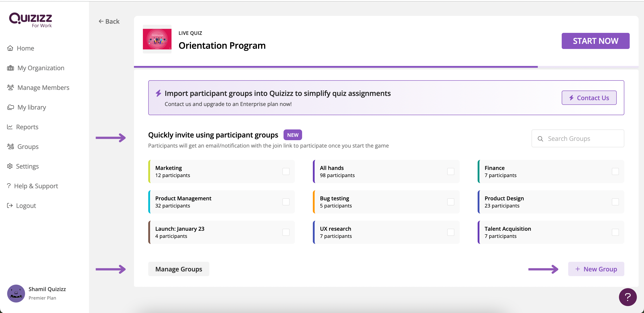
Task: Click the Back navigation arrow
Action: pyautogui.click(x=102, y=21)
